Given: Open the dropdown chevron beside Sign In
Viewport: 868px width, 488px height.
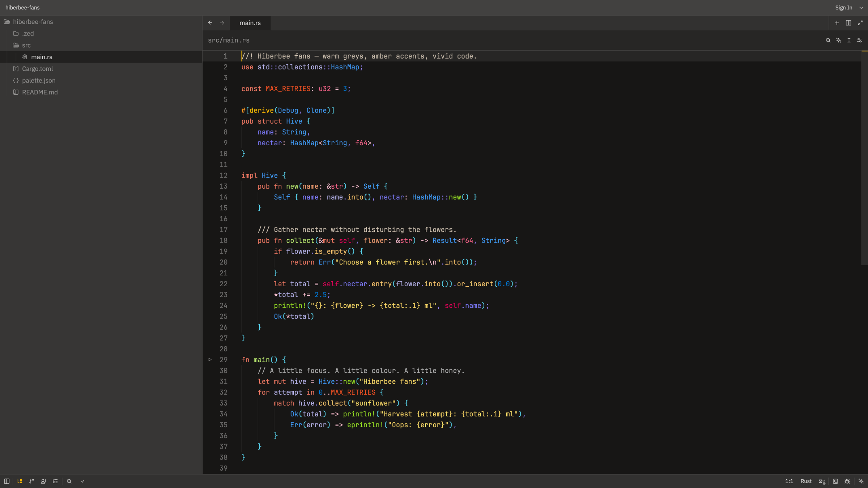Looking at the screenshot, I should [x=861, y=8].
